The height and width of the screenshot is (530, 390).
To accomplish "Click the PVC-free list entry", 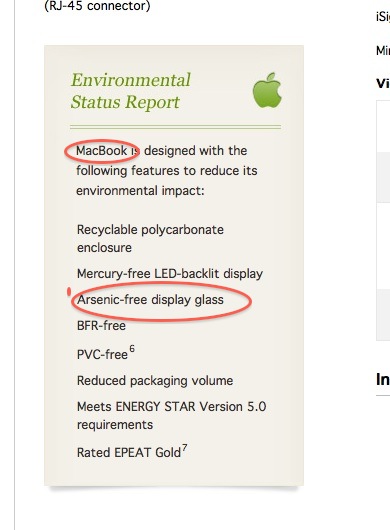I will click(x=102, y=355).
